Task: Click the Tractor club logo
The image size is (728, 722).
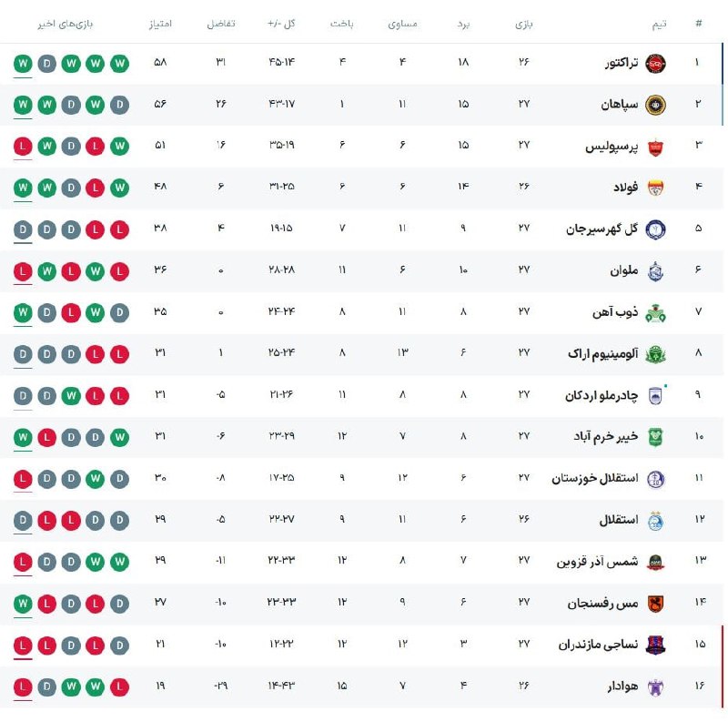Action: [655, 64]
